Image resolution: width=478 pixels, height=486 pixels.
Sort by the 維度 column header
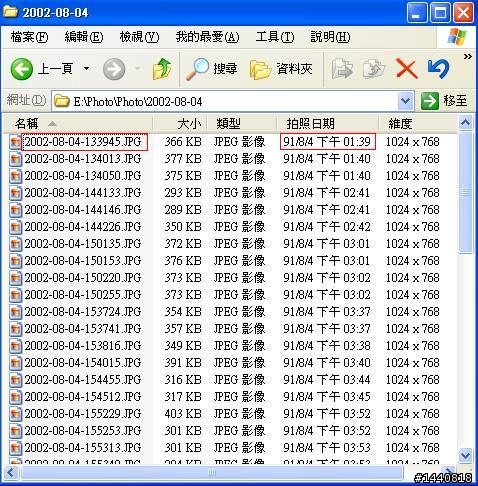[x=418, y=124]
